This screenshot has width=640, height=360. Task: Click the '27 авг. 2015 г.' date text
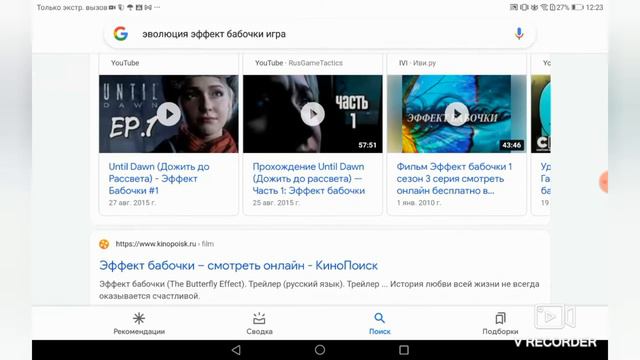tap(132, 203)
